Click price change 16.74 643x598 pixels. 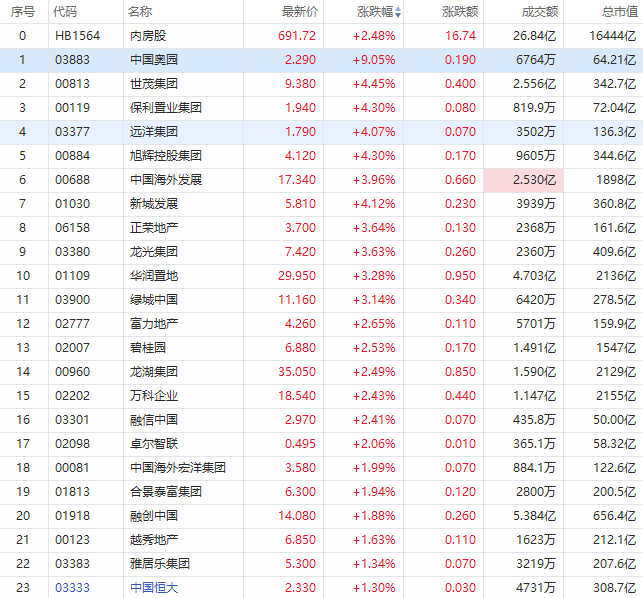tap(461, 36)
